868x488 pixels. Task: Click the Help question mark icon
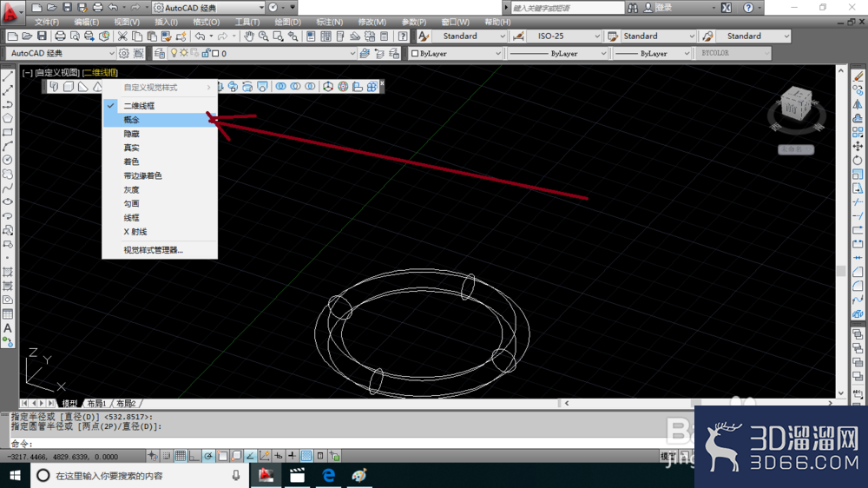click(x=403, y=36)
